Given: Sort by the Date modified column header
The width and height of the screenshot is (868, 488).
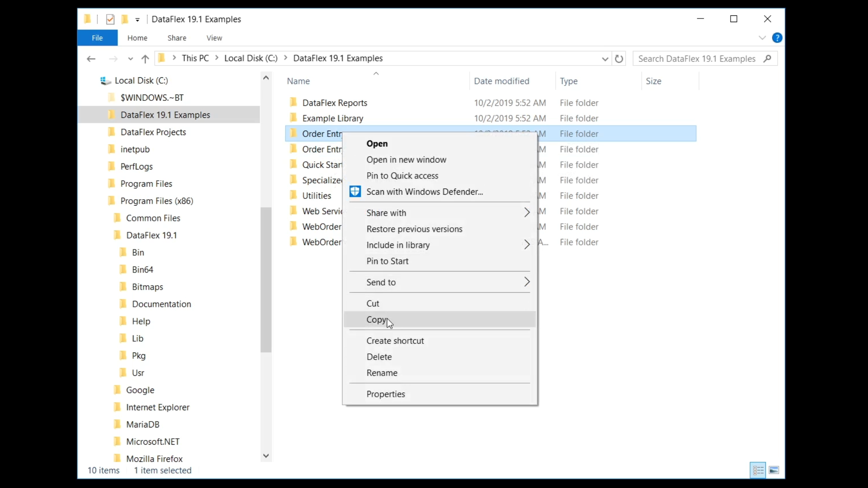Looking at the screenshot, I should coord(501,81).
